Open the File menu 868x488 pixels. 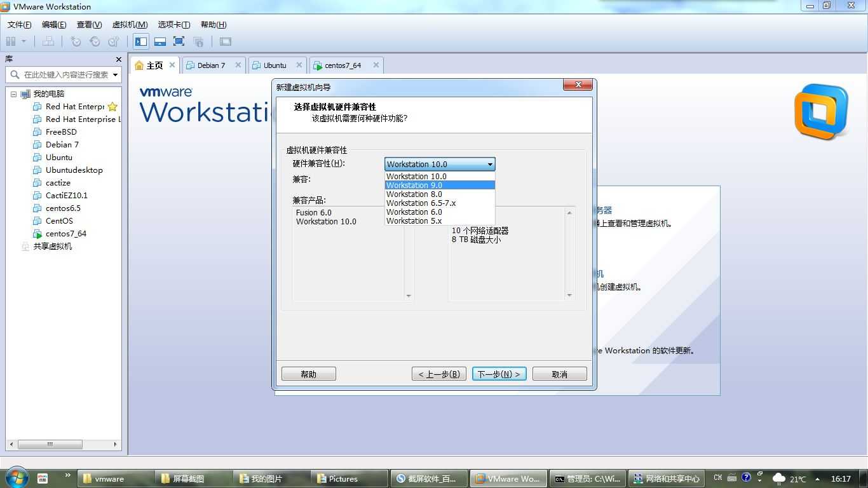coord(19,25)
